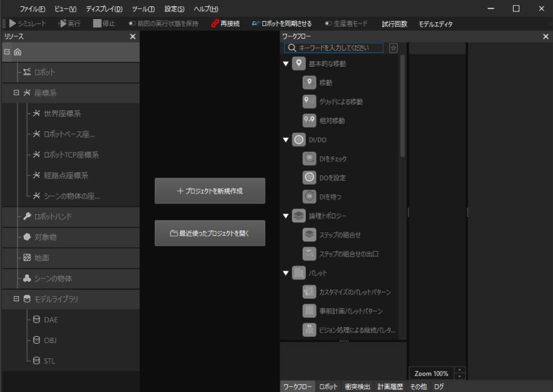This screenshot has width=553, height=392.
Task: Click the 試行回数 toolbar button
Action: point(395,24)
